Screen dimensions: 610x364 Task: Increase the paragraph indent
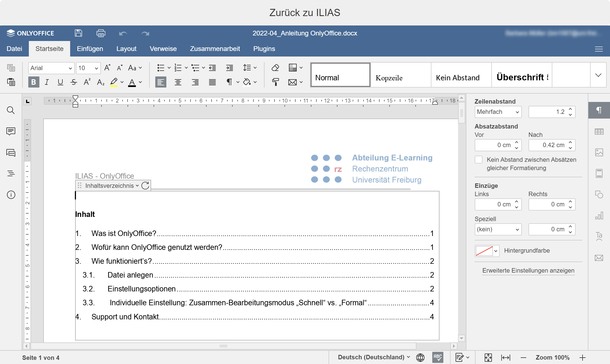(x=230, y=68)
